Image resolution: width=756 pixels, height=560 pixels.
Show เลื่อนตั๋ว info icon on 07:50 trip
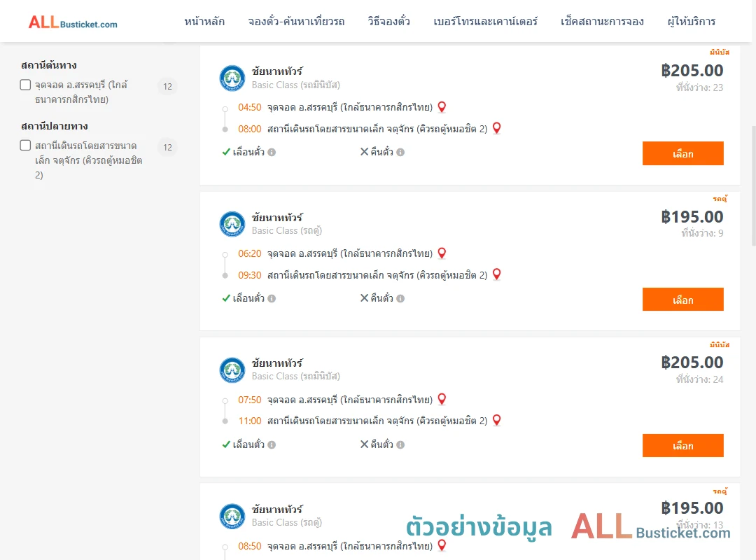point(272,444)
